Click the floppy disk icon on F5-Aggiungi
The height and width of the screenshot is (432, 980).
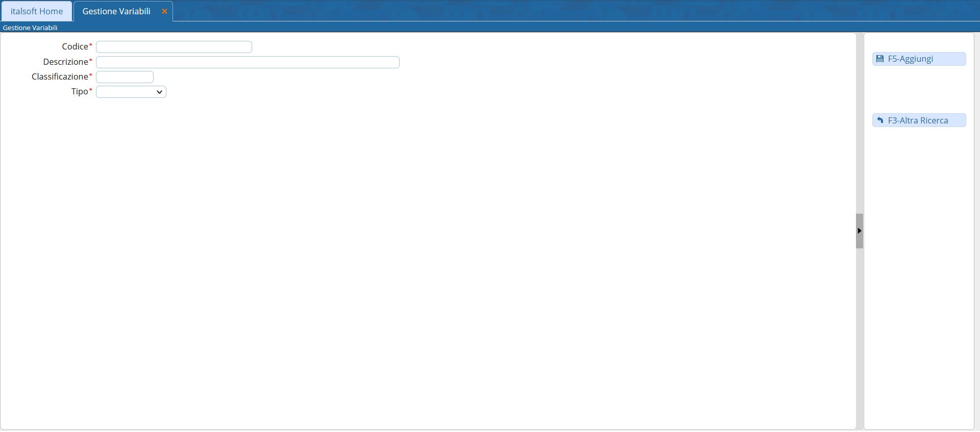tap(880, 59)
